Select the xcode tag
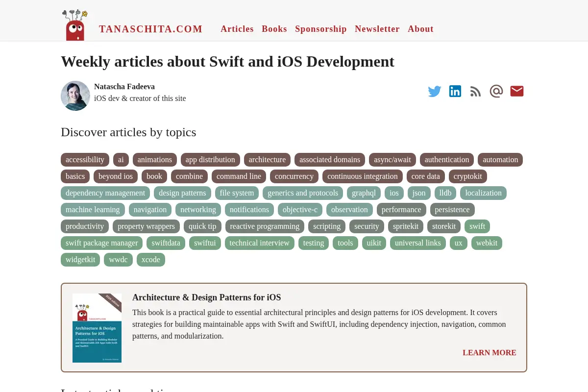The height and width of the screenshot is (392, 588). click(151, 260)
